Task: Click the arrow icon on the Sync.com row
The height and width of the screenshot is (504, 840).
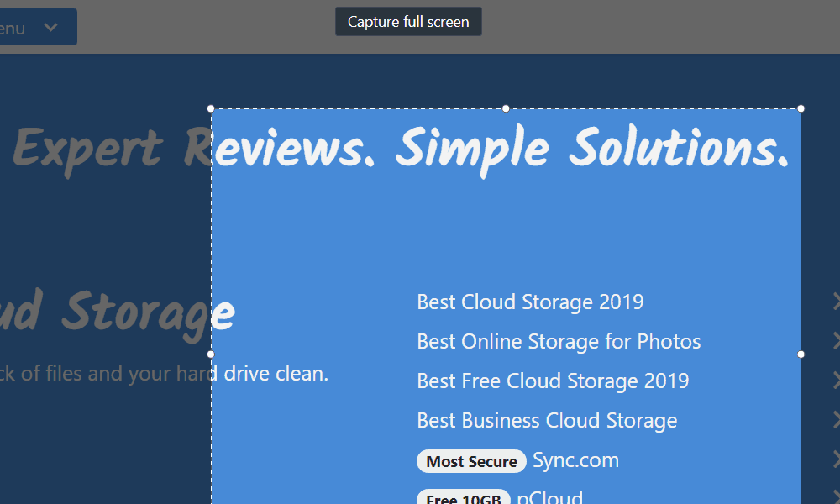Action: point(832,460)
